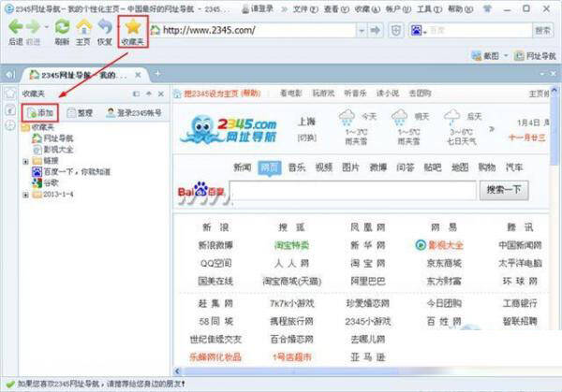
Task: Click the 搜索一下 button
Action: click(x=504, y=190)
